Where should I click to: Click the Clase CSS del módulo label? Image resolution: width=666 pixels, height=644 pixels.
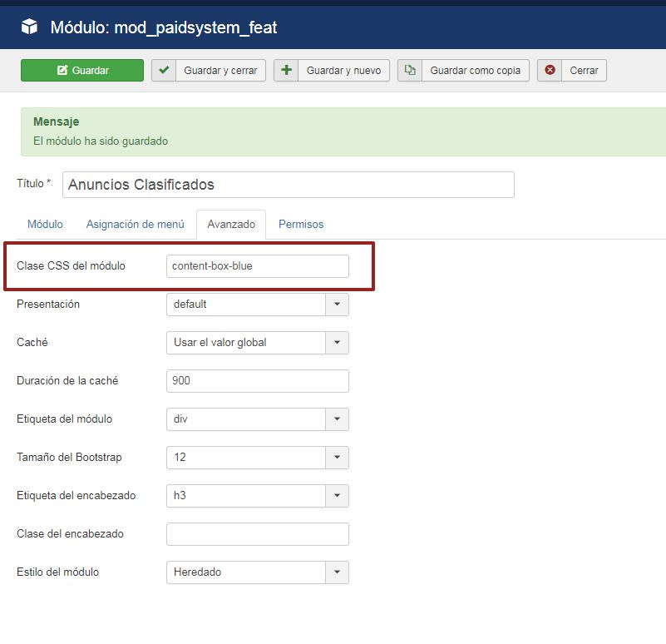tap(71, 265)
